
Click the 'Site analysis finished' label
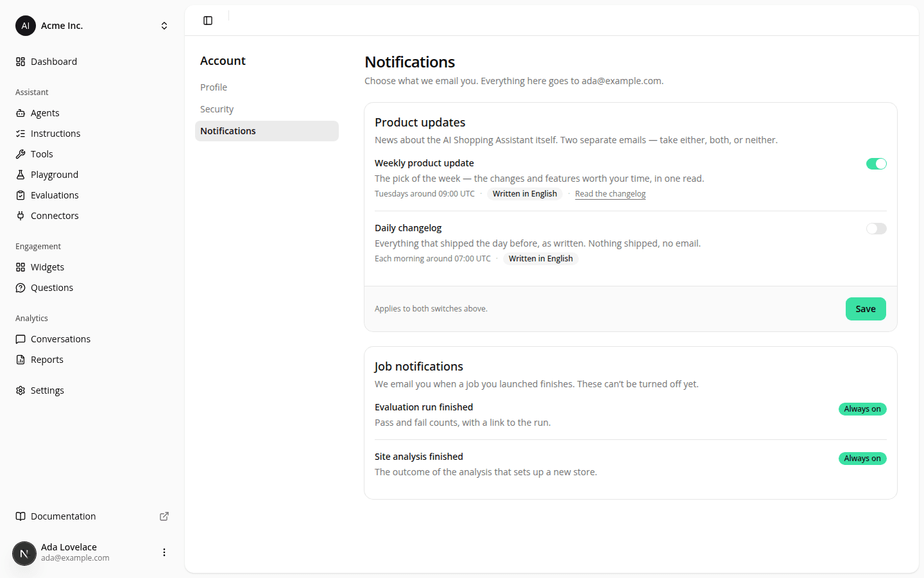[x=419, y=457]
